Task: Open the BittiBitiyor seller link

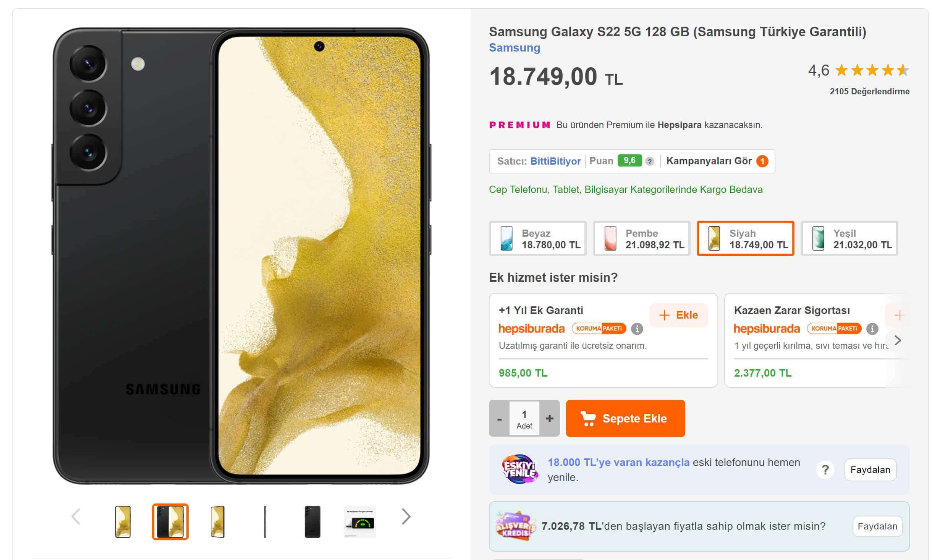Action: pyautogui.click(x=555, y=161)
